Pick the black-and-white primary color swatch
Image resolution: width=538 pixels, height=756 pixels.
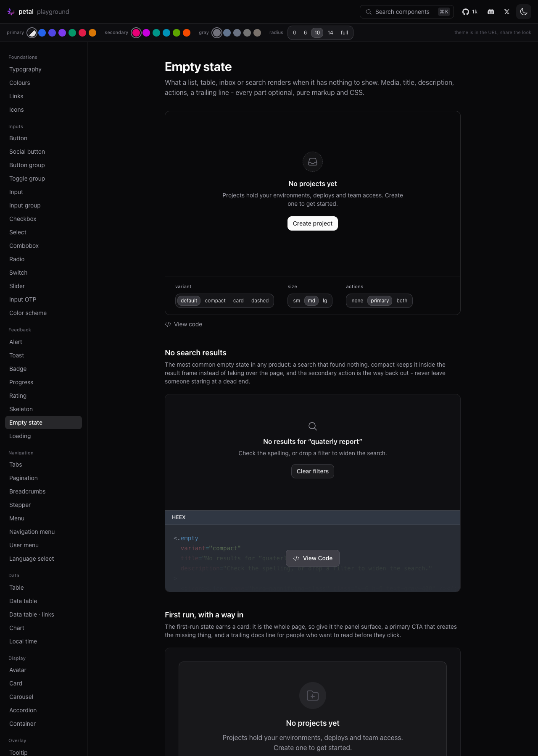click(x=32, y=33)
